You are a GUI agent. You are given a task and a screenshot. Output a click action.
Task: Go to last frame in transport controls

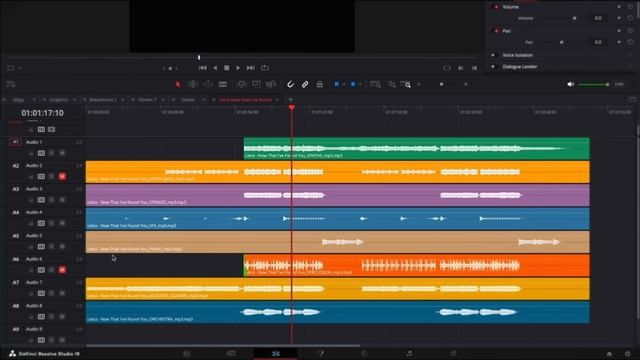click(251, 68)
